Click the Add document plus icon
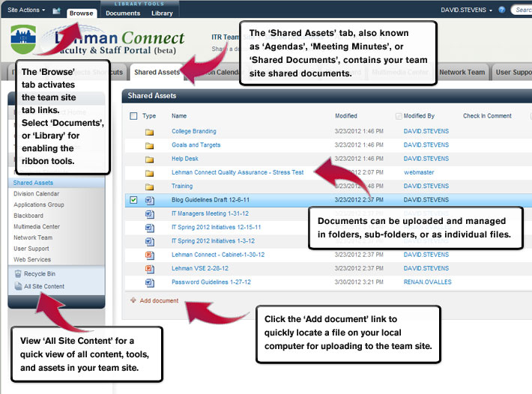Viewport: 532px width, 394px height. point(133,300)
